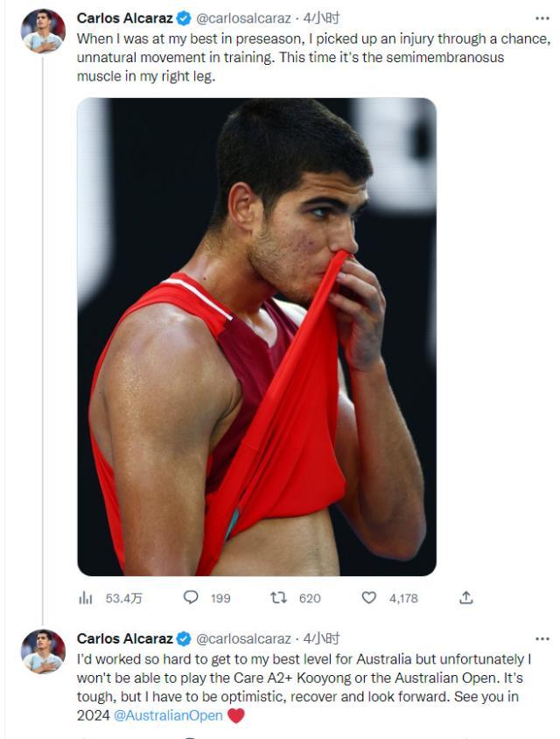Like the first tweet with the heart icon
This screenshot has width=560, height=739.
pyautogui.click(x=369, y=597)
